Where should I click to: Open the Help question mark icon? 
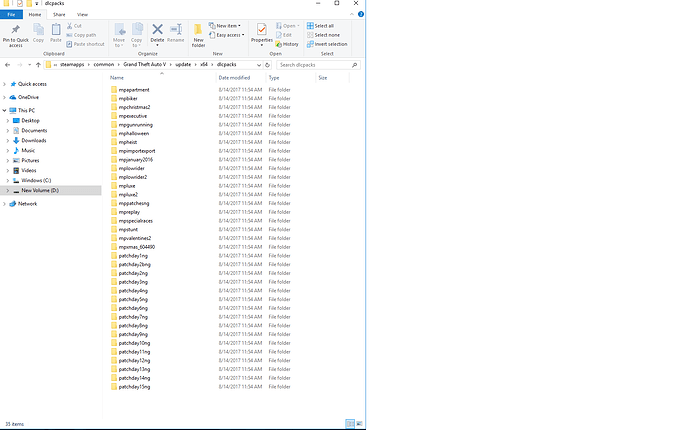pyautogui.click(x=361, y=14)
